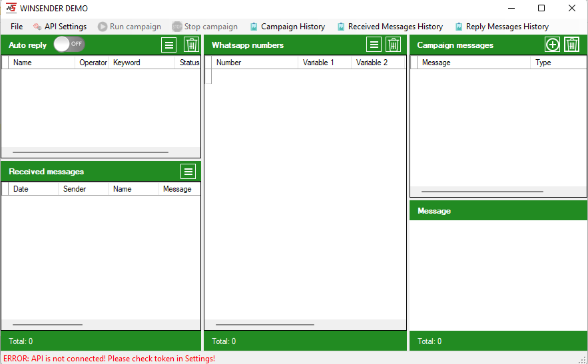The width and height of the screenshot is (588, 364).
Task: Click the API Settings gear icon
Action: coord(37,27)
